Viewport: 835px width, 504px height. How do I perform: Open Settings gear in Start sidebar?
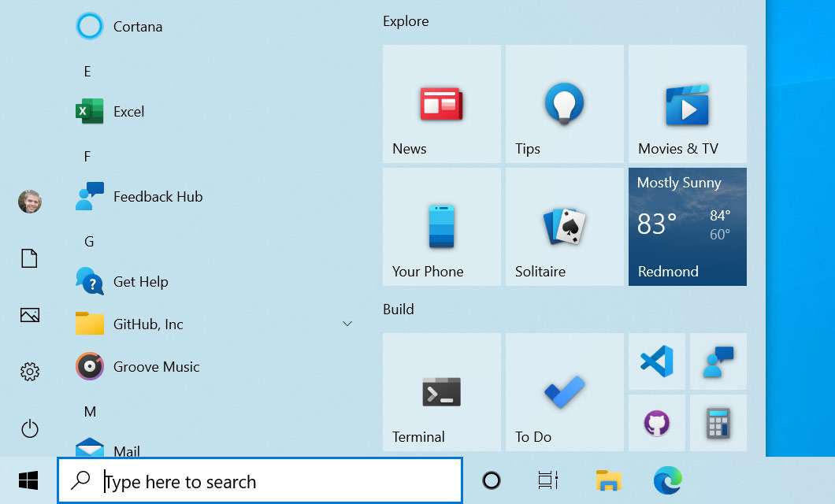pos(30,372)
